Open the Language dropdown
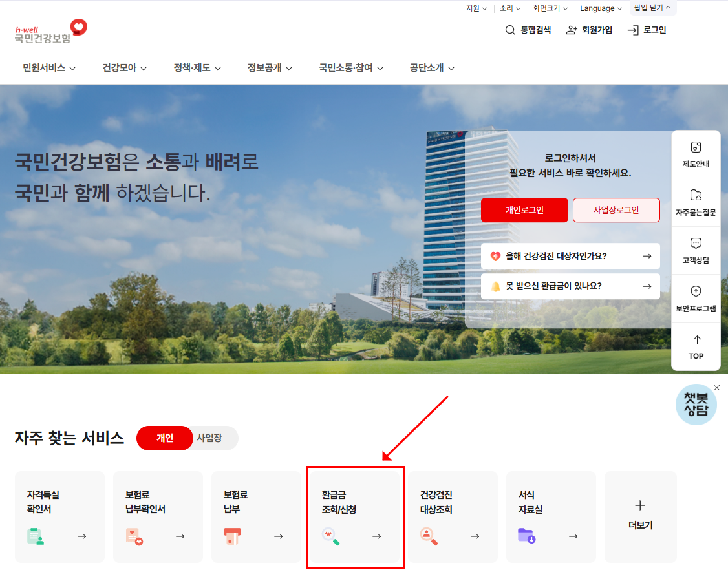 pos(600,8)
